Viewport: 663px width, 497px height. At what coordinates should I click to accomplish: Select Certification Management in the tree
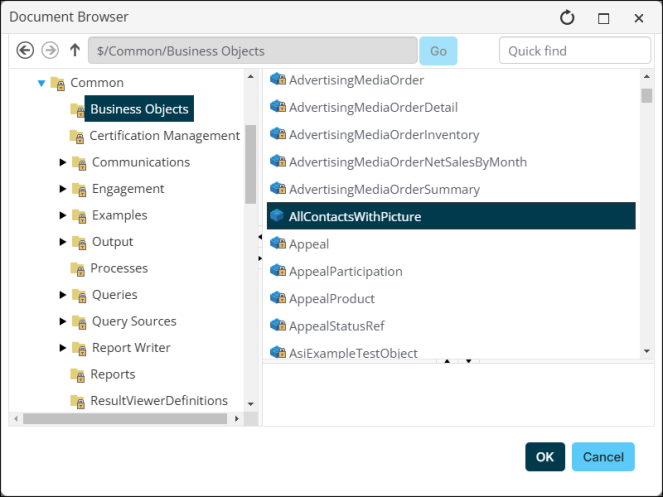tap(164, 136)
